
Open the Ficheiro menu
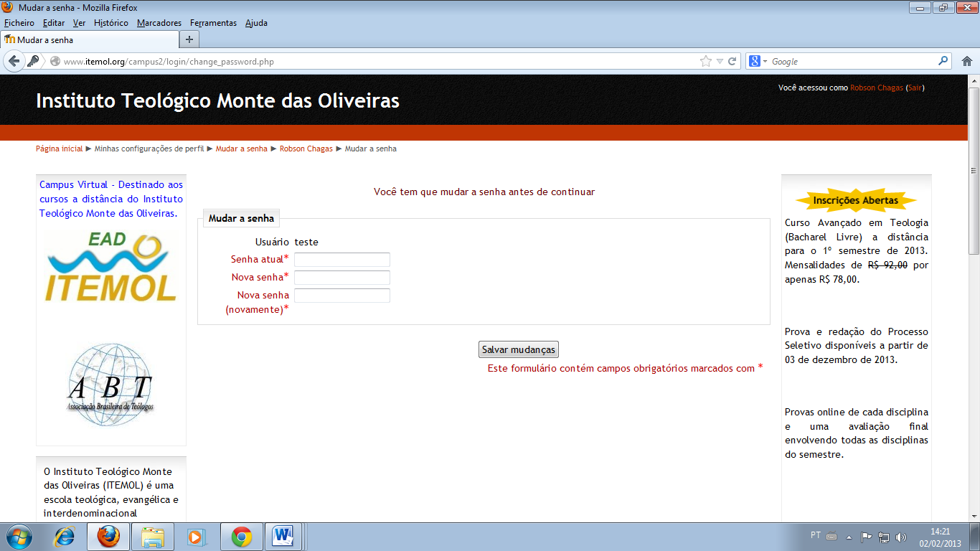point(19,23)
